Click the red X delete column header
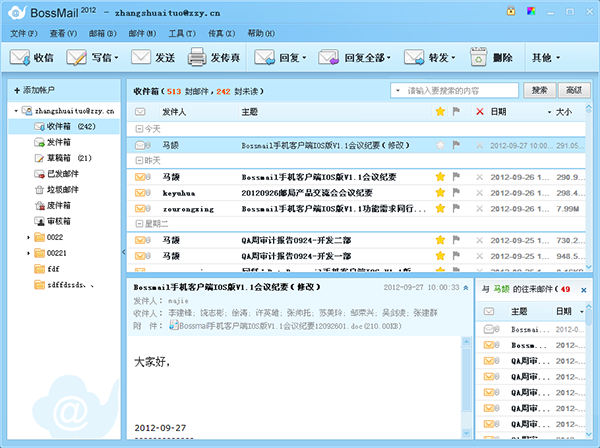600x448 pixels. (479, 112)
